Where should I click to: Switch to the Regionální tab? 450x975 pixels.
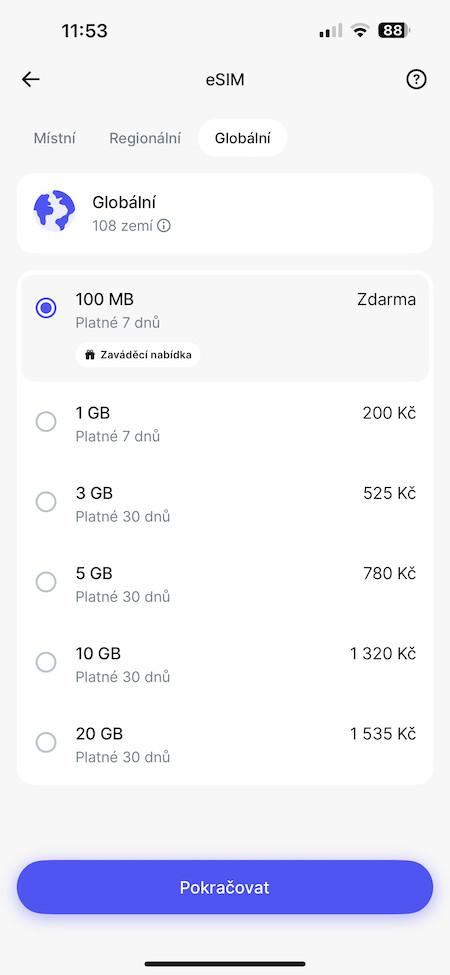click(x=145, y=138)
